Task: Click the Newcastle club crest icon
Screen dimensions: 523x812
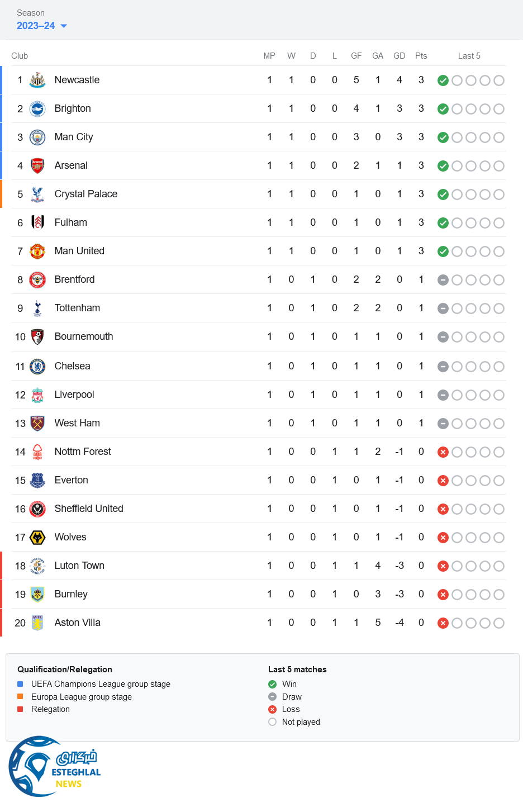Action: tap(37, 80)
